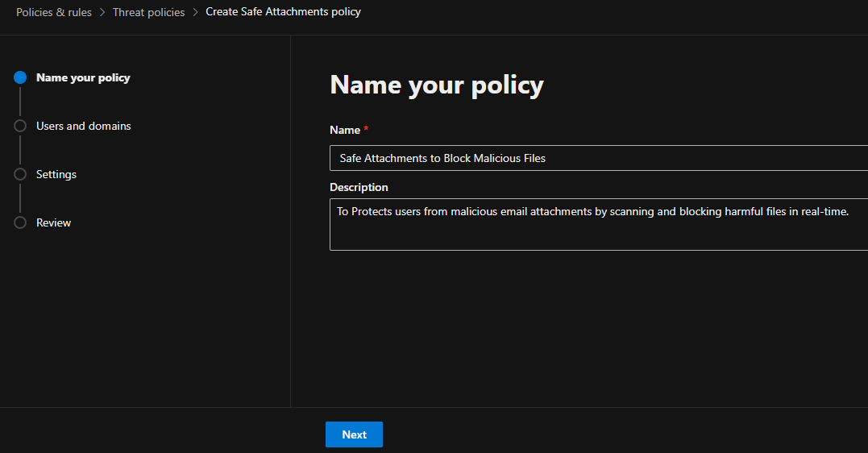This screenshot has height=453, width=868.
Task: Click the Description field label
Action: tap(359, 187)
